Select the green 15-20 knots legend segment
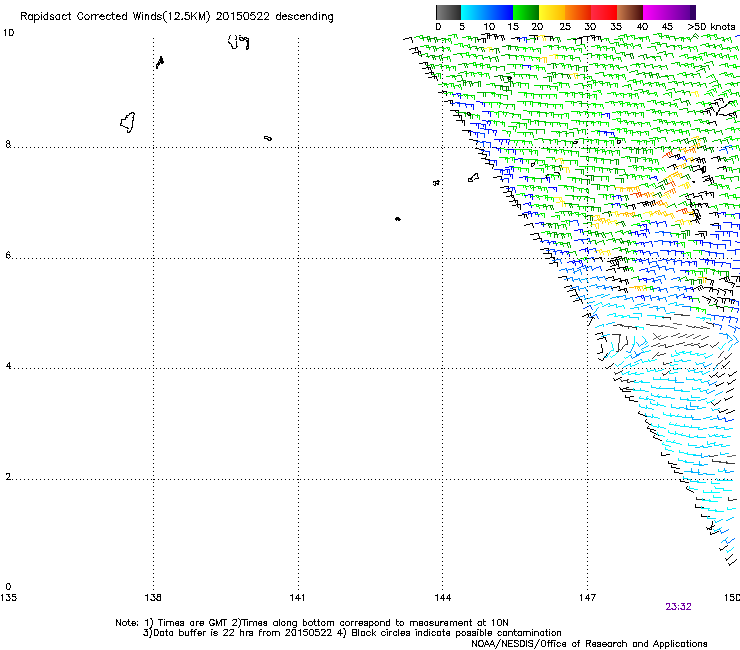This screenshot has height=650, width=740. (x=526, y=12)
